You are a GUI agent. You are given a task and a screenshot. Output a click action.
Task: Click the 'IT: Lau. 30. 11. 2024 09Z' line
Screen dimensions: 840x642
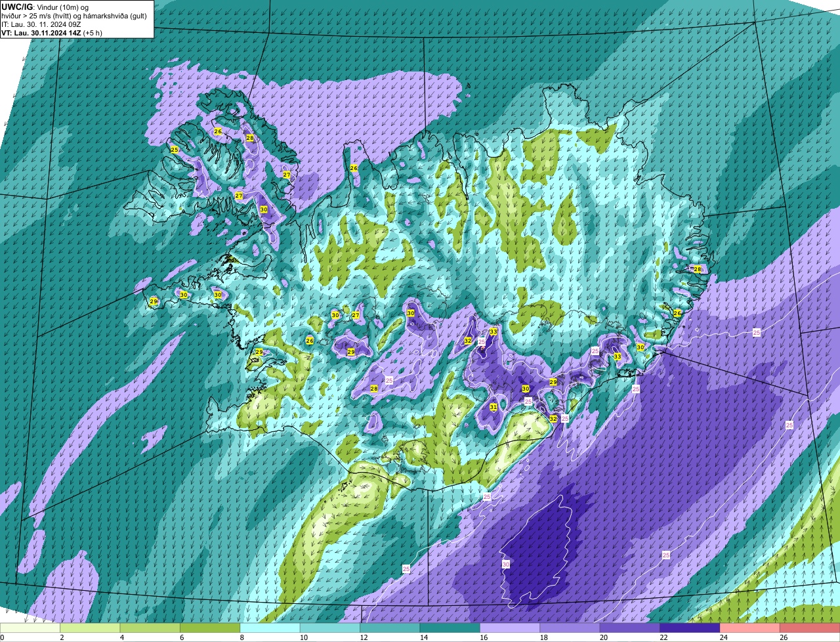[41, 24]
